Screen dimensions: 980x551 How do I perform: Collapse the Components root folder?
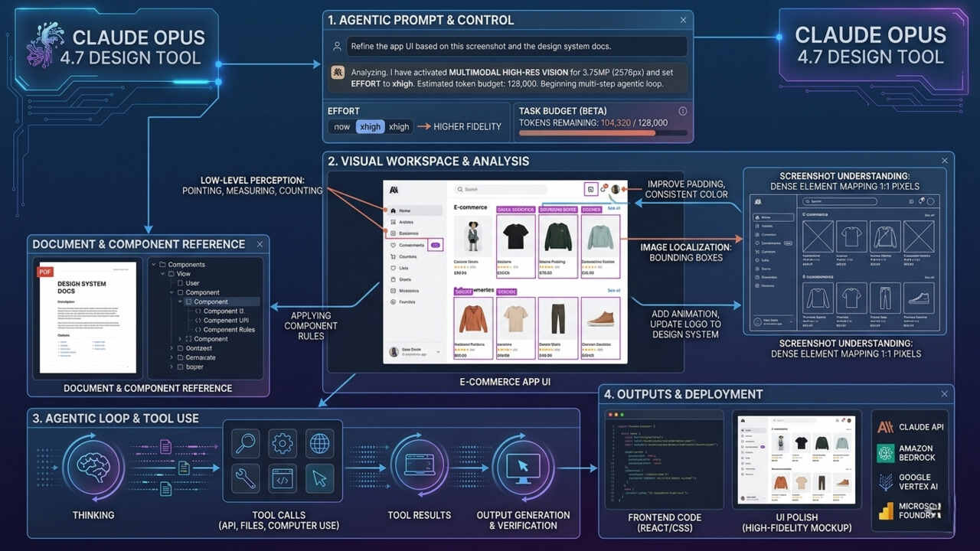click(154, 265)
